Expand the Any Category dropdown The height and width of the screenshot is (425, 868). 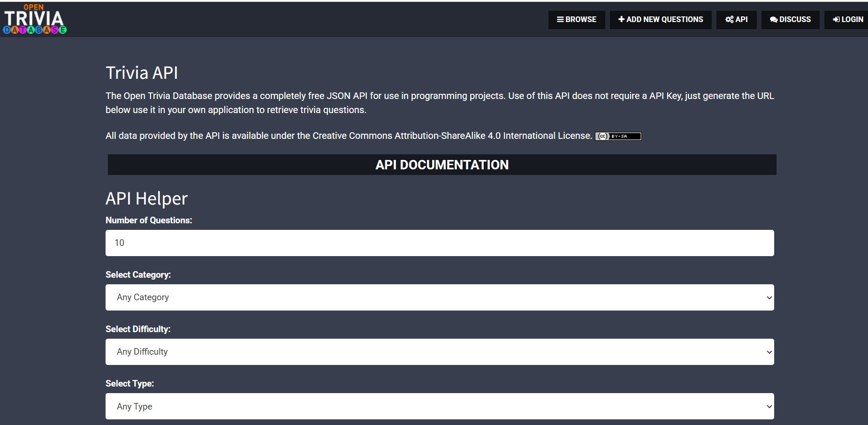coord(440,297)
